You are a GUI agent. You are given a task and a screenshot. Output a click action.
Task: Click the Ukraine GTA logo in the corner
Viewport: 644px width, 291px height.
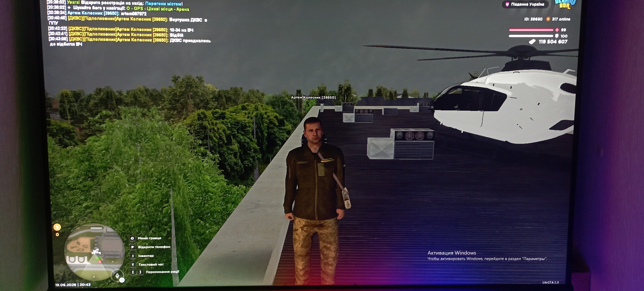tap(565, 4)
